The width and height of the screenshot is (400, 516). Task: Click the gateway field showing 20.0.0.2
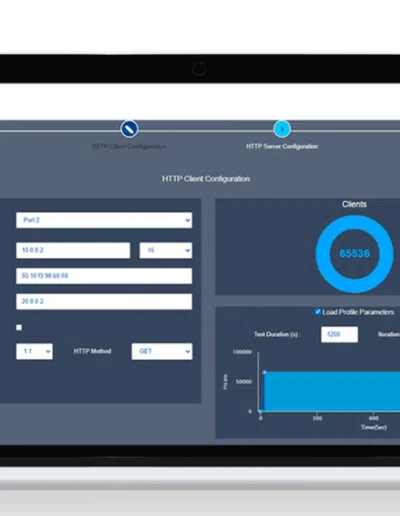coord(104,301)
